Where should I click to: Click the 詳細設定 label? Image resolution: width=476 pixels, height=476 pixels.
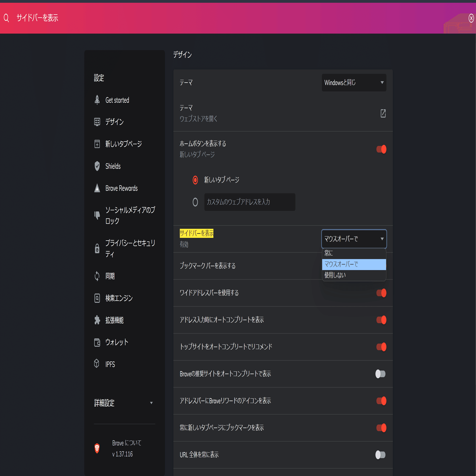104,403
